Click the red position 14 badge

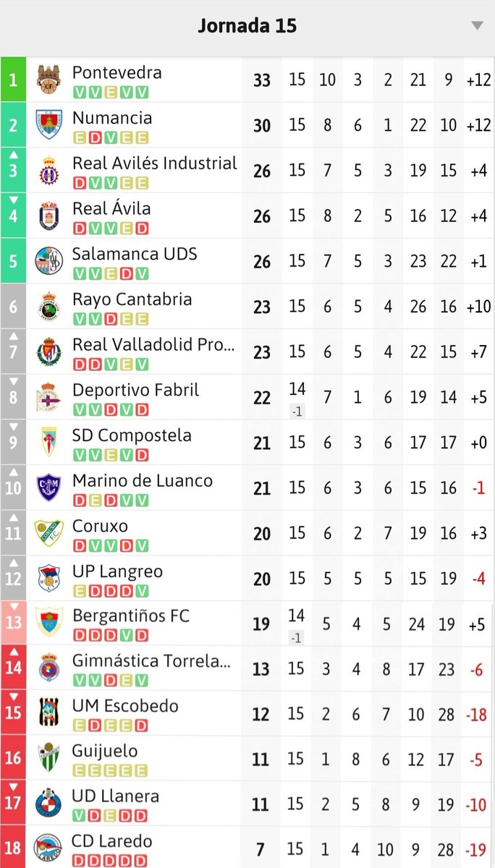tap(13, 668)
